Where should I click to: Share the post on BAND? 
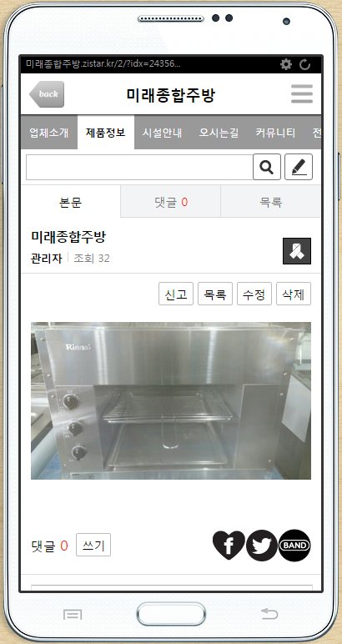(x=294, y=546)
